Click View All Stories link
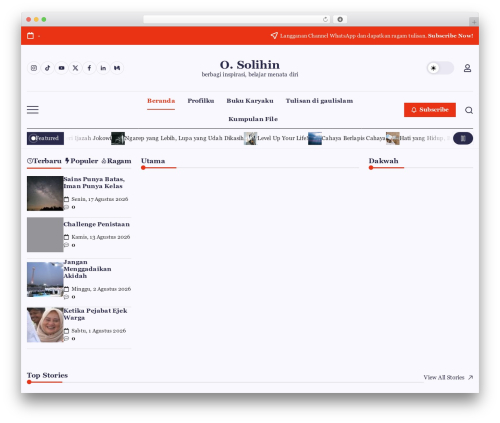The width and height of the screenshot is (500, 423). click(448, 377)
